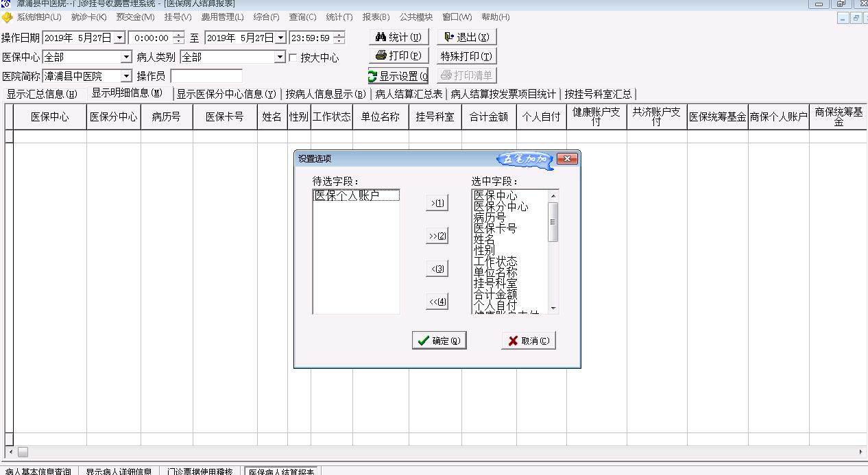Open the 统计(T) menu

coord(339,17)
